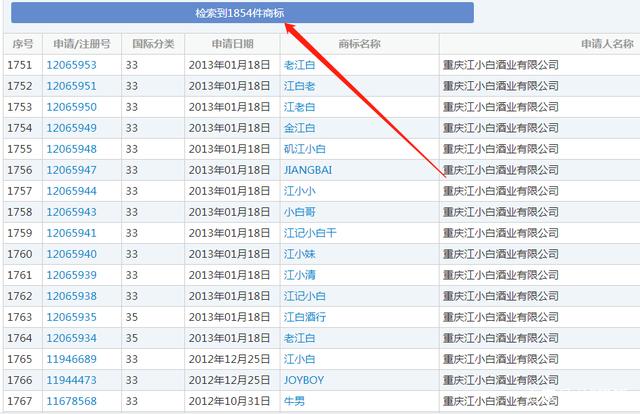This screenshot has height=414, width=640.
Task: Open trademark name 老江白 in row 1764
Action: (x=300, y=338)
